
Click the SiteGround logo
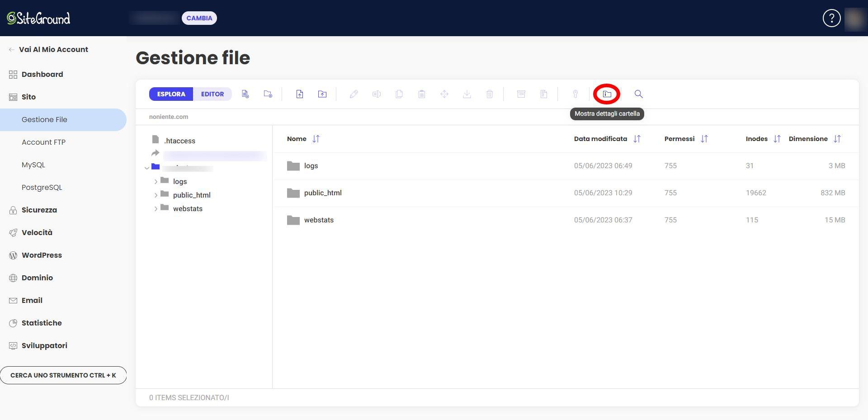pyautogui.click(x=38, y=18)
